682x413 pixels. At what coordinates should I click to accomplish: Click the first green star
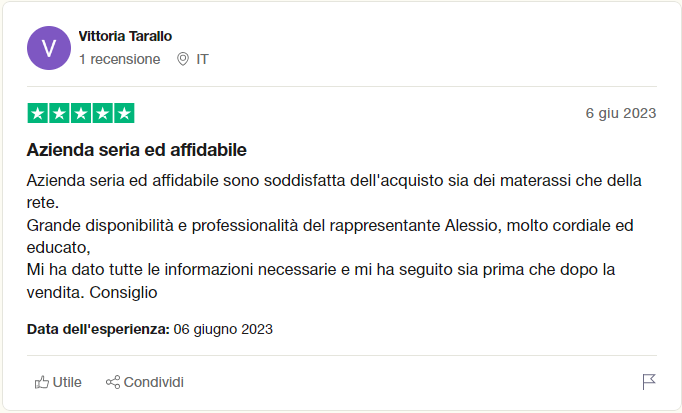[x=37, y=113]
